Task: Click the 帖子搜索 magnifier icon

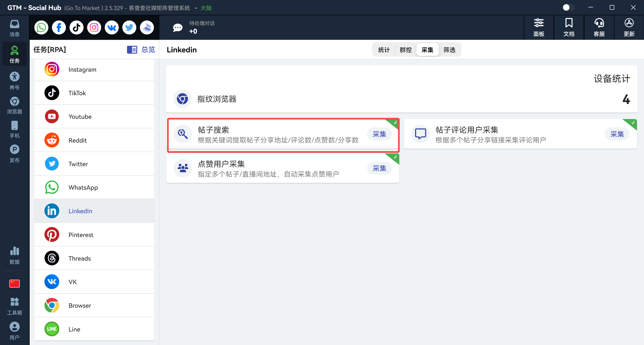Action: click(x=183, y=134)
